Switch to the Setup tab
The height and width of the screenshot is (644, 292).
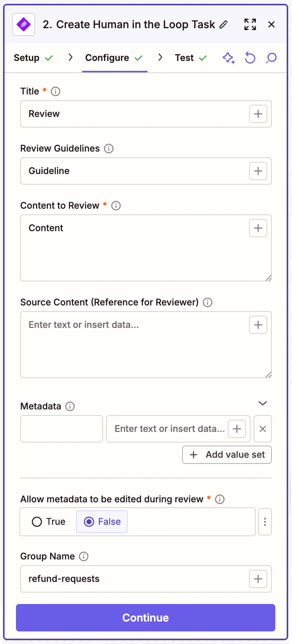27,58
